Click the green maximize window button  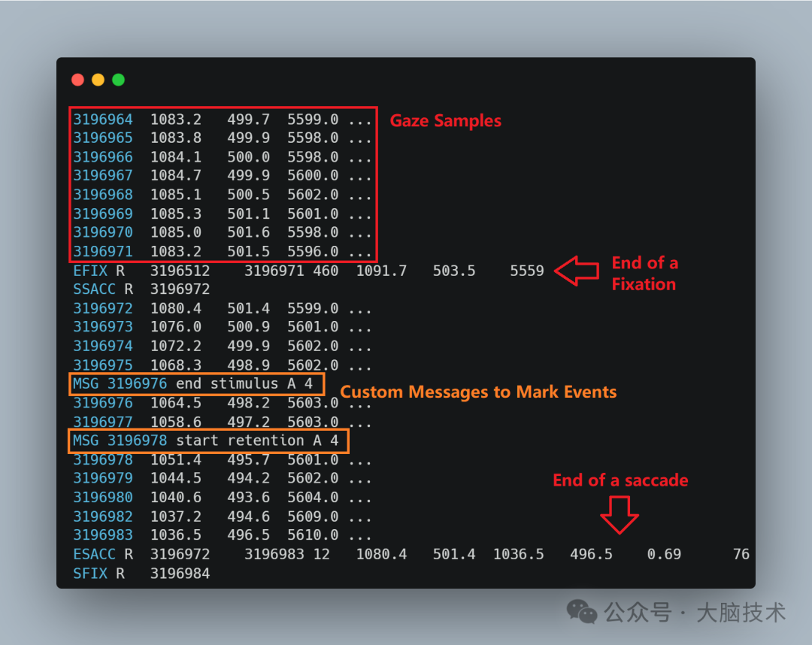point(118,80)
